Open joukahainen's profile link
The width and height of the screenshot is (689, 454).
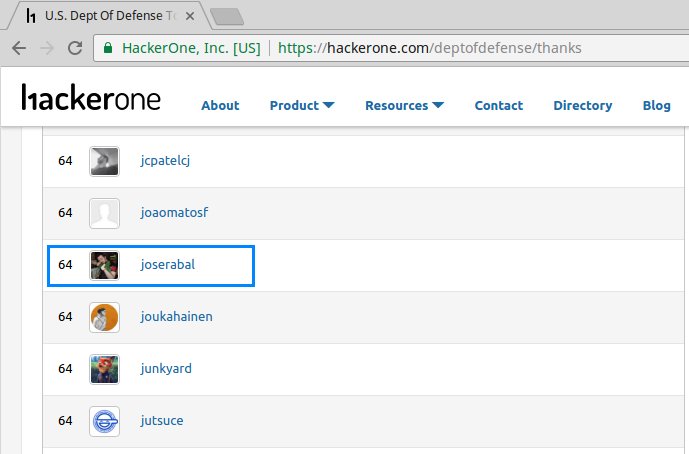[x=177, y=316]
